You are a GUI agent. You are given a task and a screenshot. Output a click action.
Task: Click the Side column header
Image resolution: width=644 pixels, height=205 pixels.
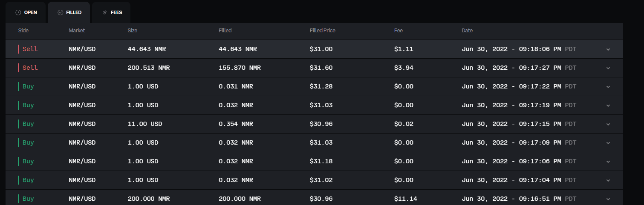point(23,31)
